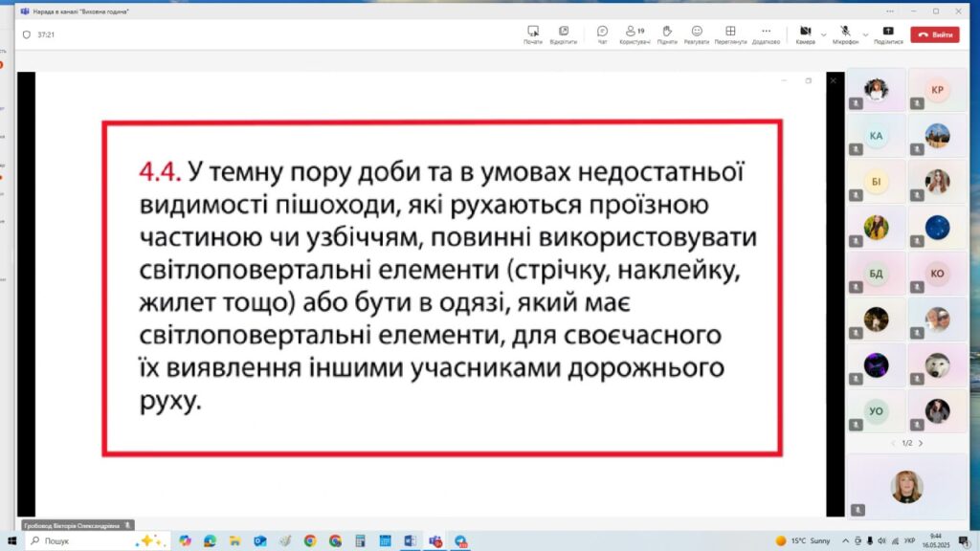The width and height of the screenshot is (980, 551).
Task: Click Почати pop-out icon in toolbar
Action: 532,34
